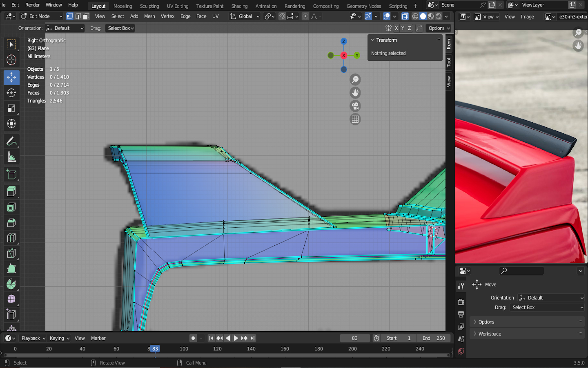
Task: Switch to face select mode
Action: 86,16
